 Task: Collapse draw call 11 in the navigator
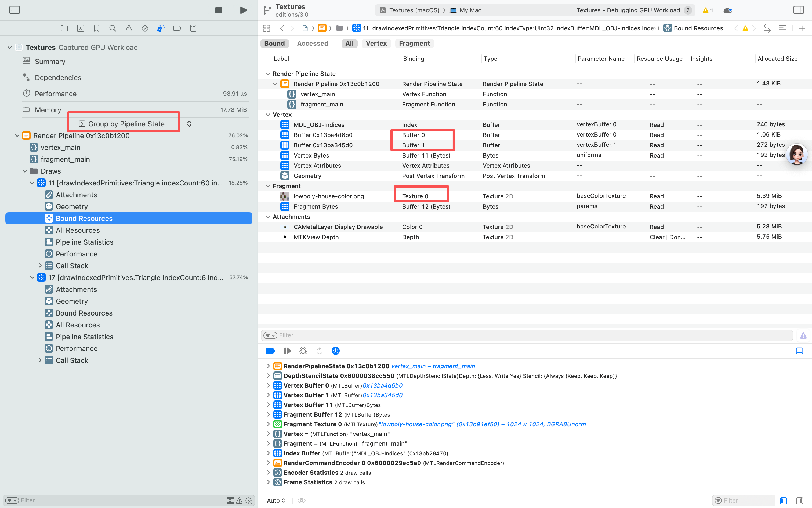32,183
